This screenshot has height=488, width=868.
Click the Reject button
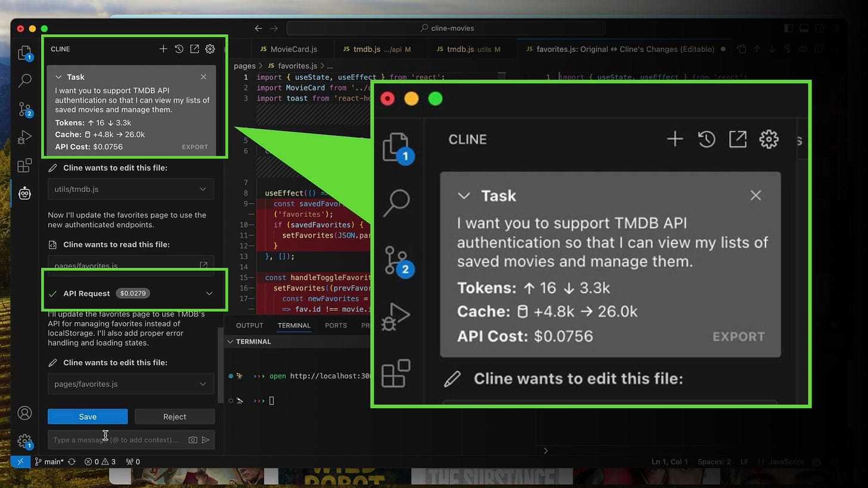175,416
